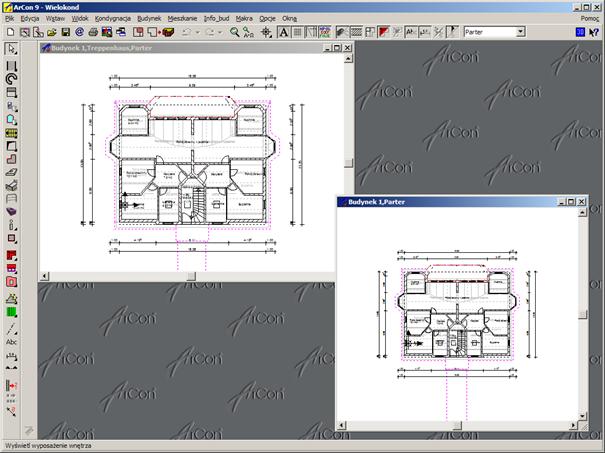Click scroll-down arrow in Budynek 1,Parter window
This screenshot has height=453, width=605.
pyautogui.click(x=583, y=416)
